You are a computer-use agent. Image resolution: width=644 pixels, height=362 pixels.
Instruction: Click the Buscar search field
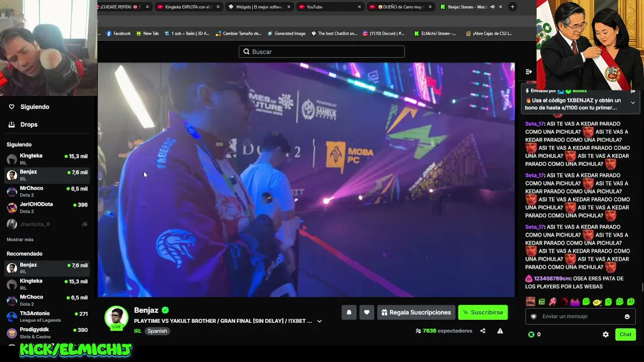[321, 52]
